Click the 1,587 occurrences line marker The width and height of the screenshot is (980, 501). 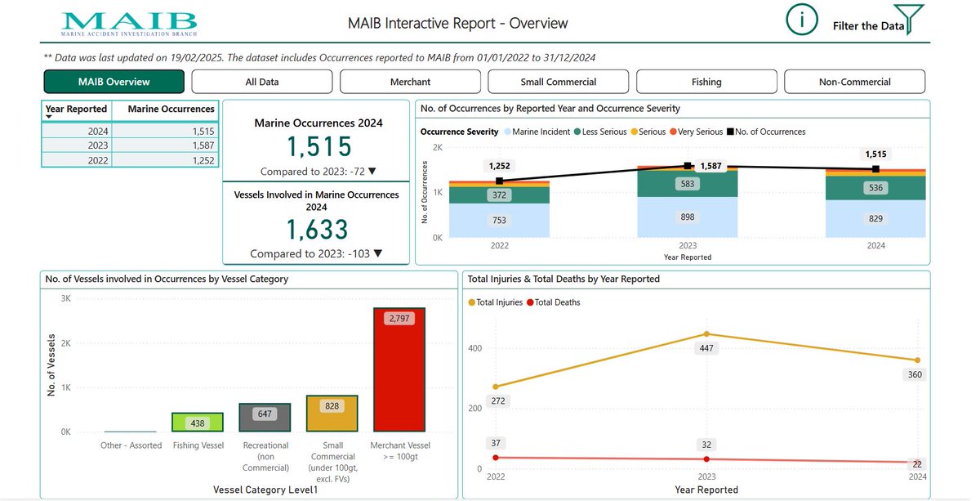pyautogui.click(x=688, y=166)
